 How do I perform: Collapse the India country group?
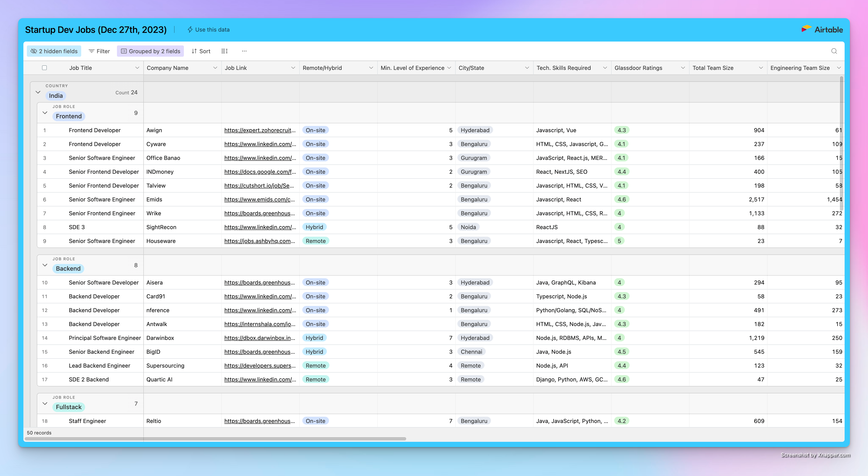coord(38,92)
